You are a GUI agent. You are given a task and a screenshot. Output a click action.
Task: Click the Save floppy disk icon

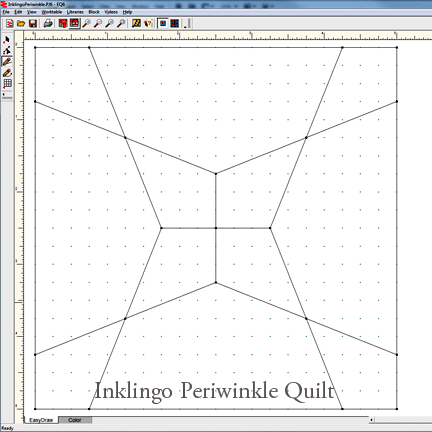pos(33,23)
